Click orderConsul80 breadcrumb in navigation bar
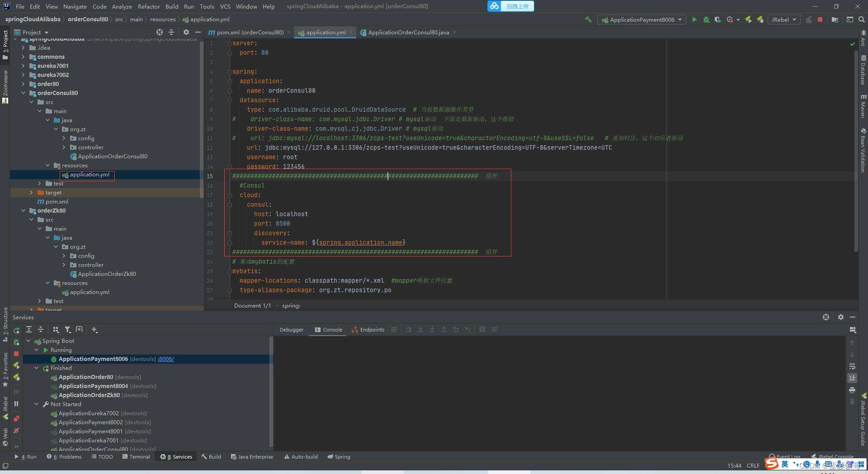Screen dimensions: 868x474 click(x=88, y=19)
